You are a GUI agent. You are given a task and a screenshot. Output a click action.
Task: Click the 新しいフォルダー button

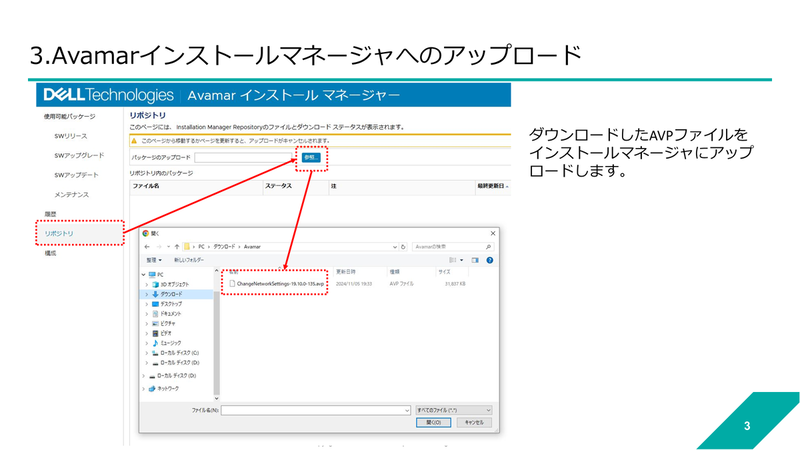pos(189,260)
